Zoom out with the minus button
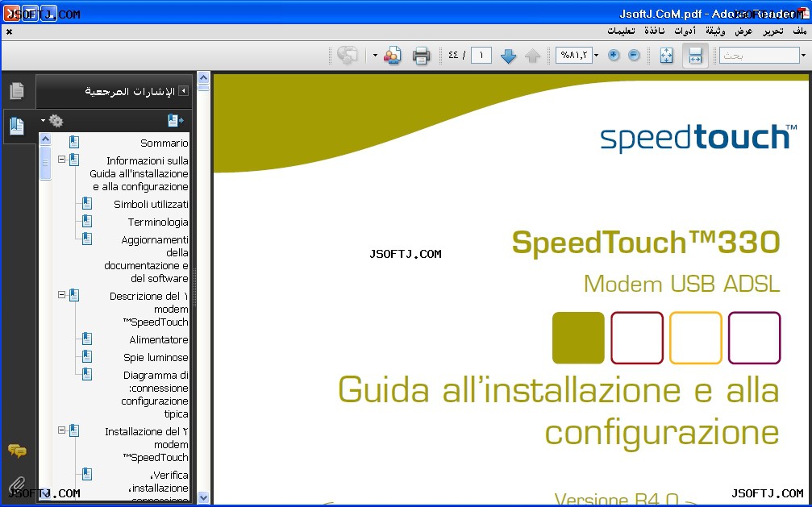 click(x=634, y=55)
